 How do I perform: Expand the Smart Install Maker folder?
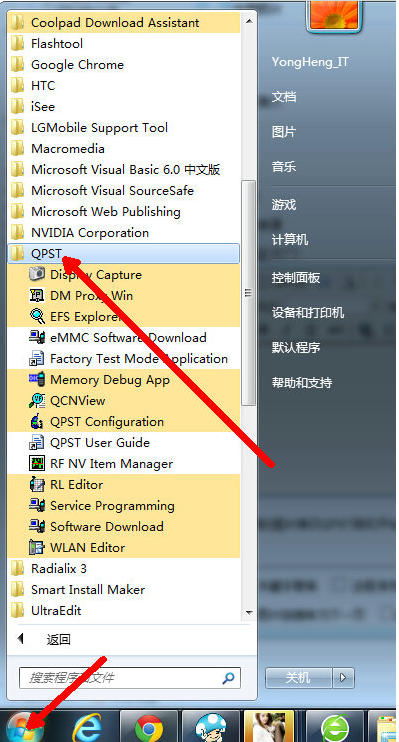tap(124, 590)
